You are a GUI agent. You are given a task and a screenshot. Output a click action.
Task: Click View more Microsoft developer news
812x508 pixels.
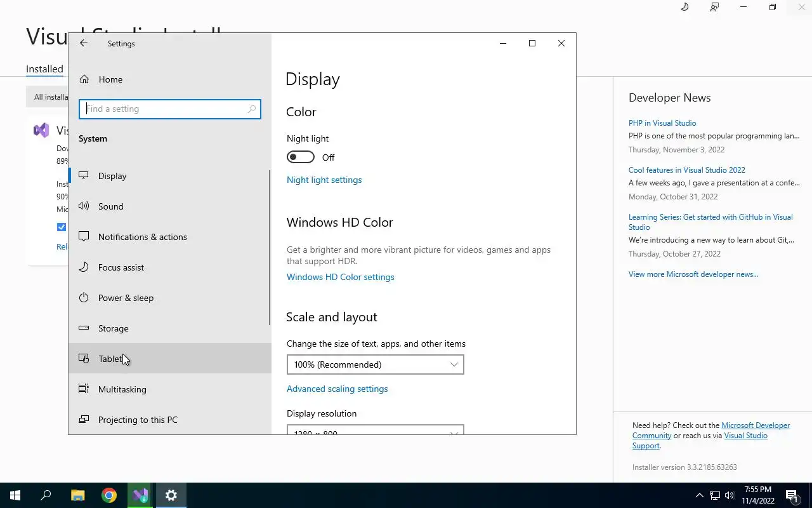pyautogui.click(x=693, y=274)
